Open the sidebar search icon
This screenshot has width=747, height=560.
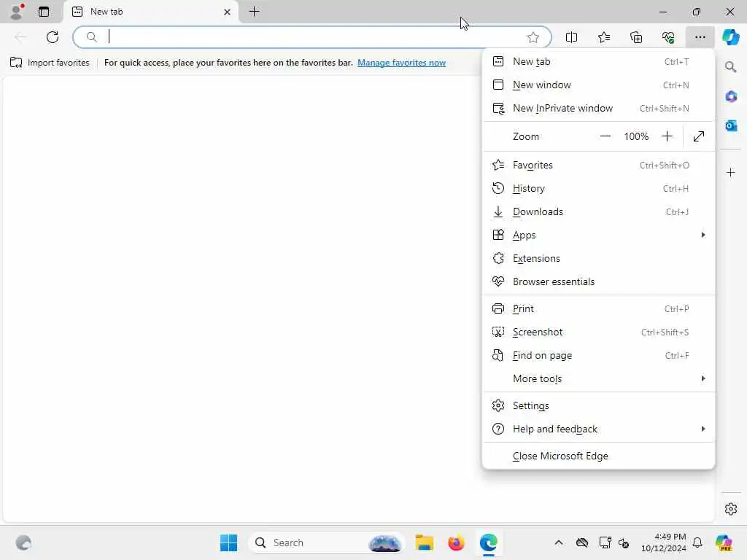[731, 66]
